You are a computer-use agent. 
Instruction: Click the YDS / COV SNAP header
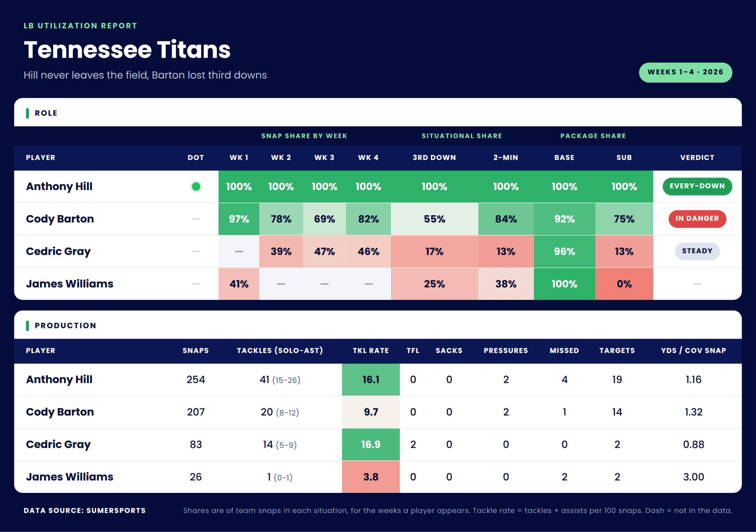pos(693,351)
